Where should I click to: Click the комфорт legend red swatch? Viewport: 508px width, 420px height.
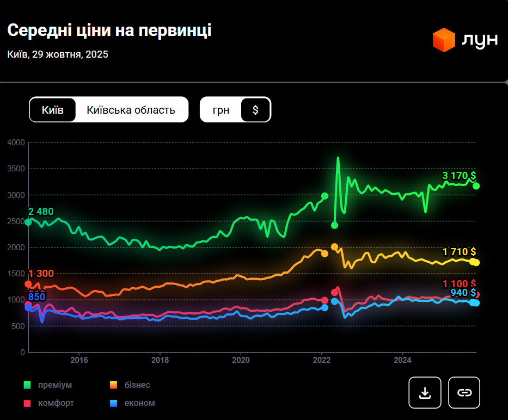click(28, 403)
